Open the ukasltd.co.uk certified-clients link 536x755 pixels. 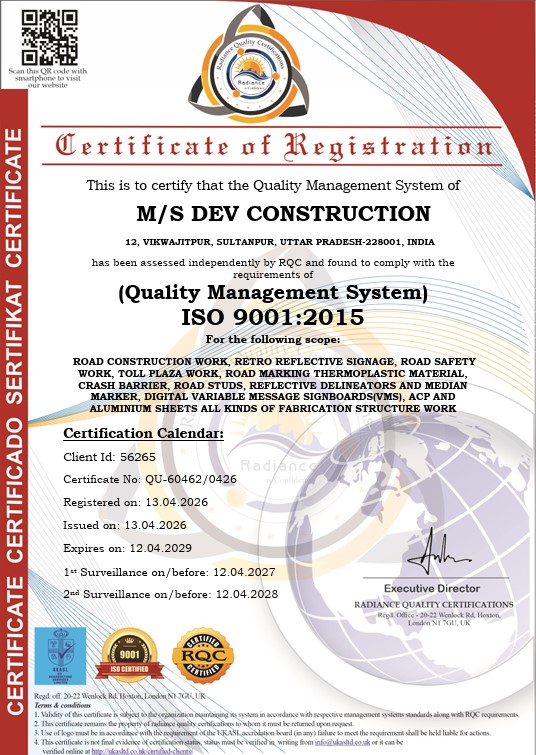pos(141,751)
